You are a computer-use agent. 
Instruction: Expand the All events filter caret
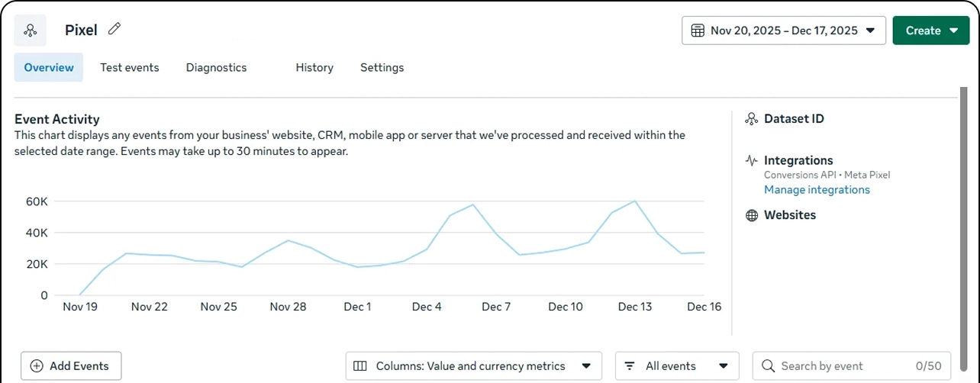[724, 366]
